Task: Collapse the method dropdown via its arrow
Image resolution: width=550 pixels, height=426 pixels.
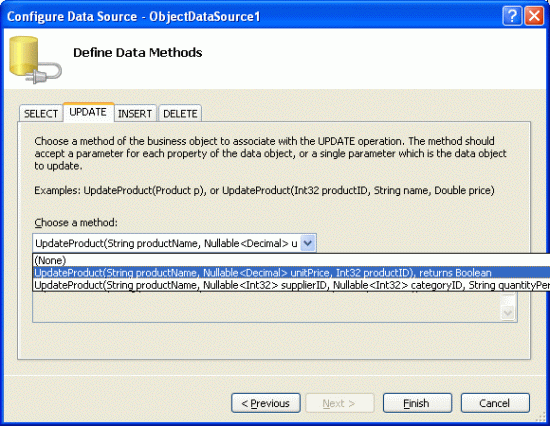Action: click(x=308, y=243)
